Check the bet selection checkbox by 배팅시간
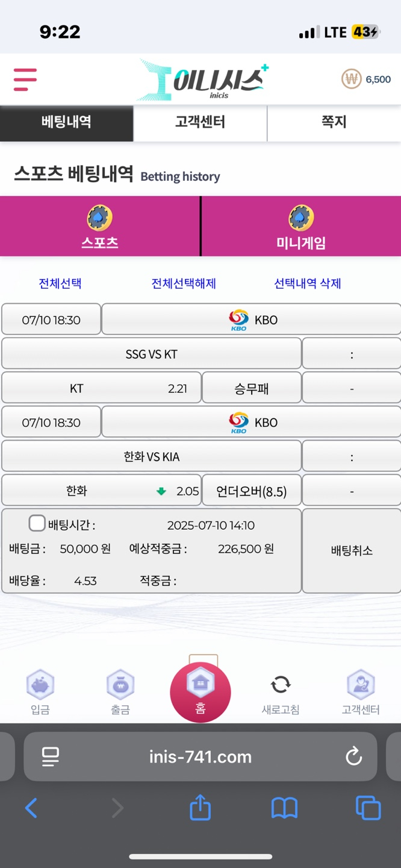Screen dimensions: 401x868 [x=37, y=523]
